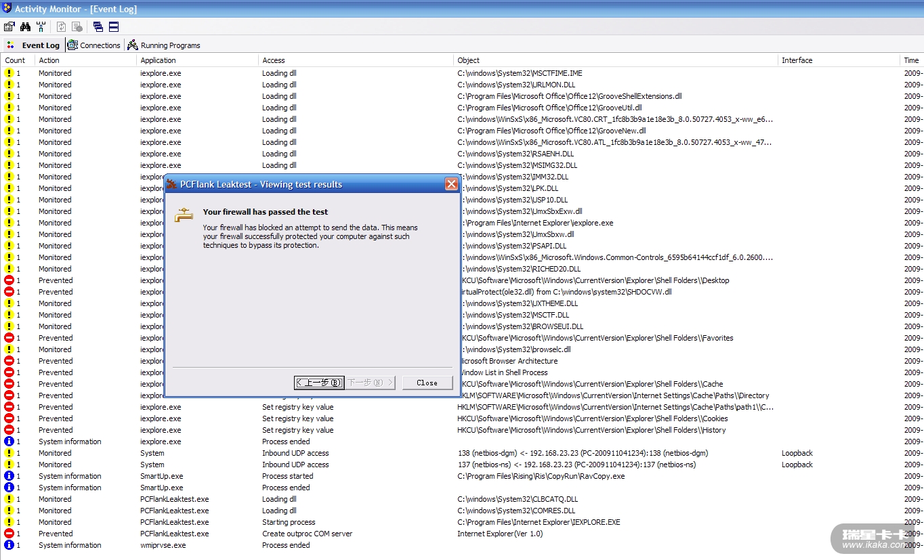Click the COMRES.DLL object path cell
This screenshot has height=560, width=924.
[x=516, y=511]
